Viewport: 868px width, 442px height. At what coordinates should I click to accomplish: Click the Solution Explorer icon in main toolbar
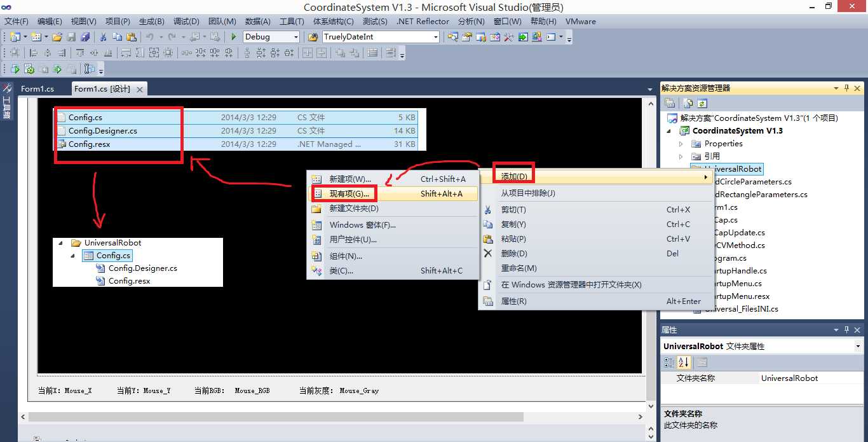click(x=452, y=37)
